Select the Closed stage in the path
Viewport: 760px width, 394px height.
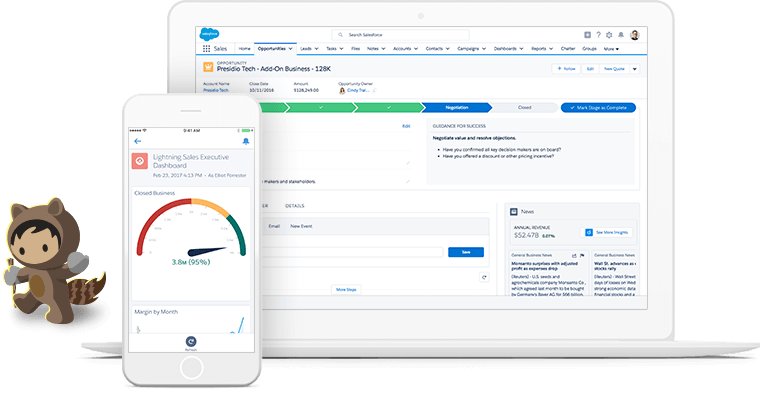(524, 108)
